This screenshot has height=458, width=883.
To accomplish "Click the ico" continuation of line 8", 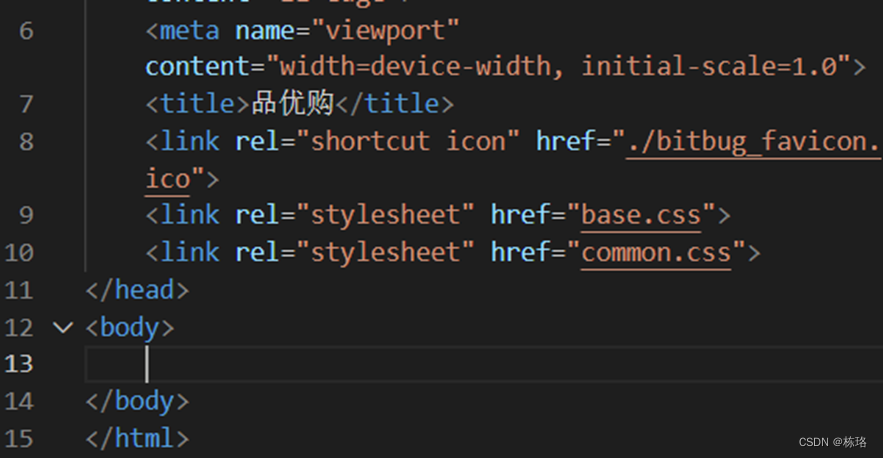I will tap(175, 179).
